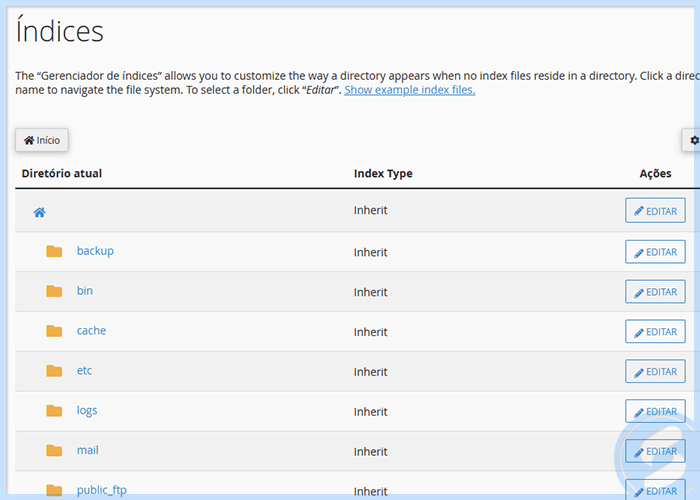Navigate into the backup directory link
This screenshot has height=500, width=700.
(x=95, y=251)
